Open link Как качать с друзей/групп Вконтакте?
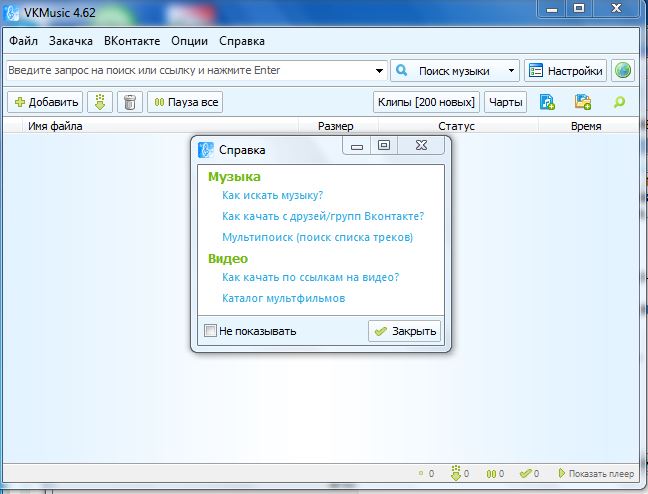This screenshot has height=494, width=648. click(323, 216)
